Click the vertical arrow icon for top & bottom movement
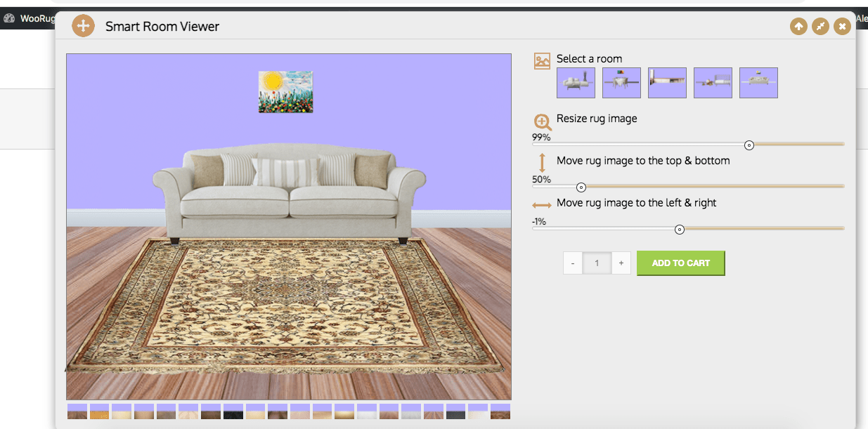Viewport: 868px width, 429px height. pyautogui.click(x=541, y=160)
